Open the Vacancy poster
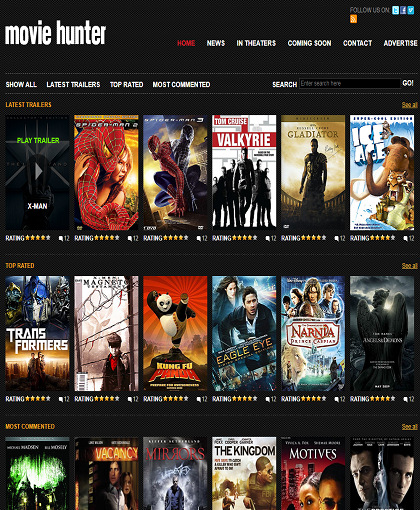This screenshot has width=420, height=510. tap(106, 473)
